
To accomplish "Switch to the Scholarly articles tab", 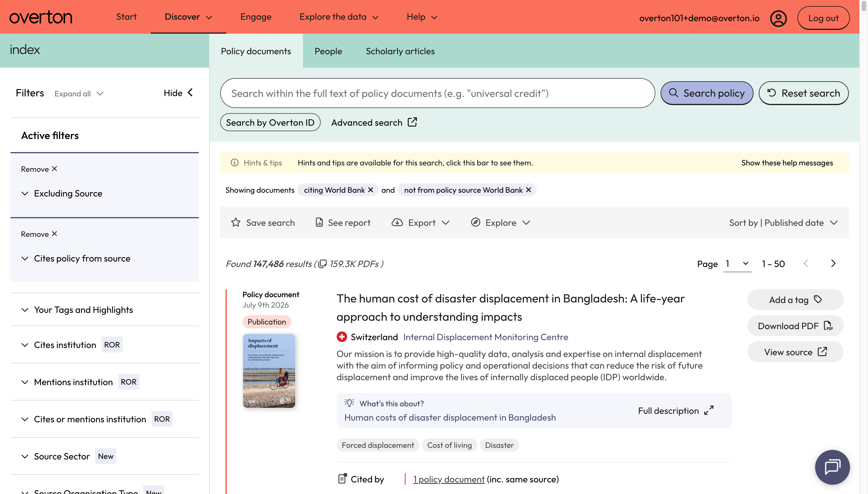I will pos(400,51).
